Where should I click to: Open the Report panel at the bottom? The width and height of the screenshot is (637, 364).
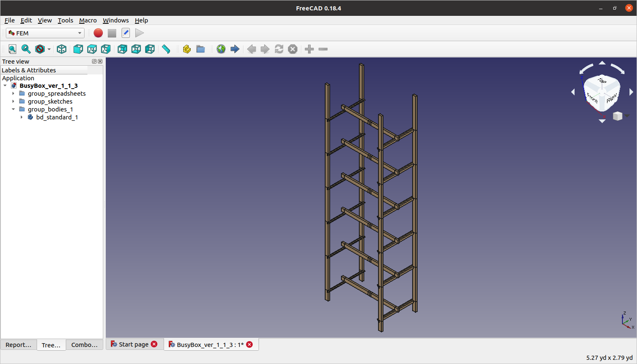pos(18,344)
